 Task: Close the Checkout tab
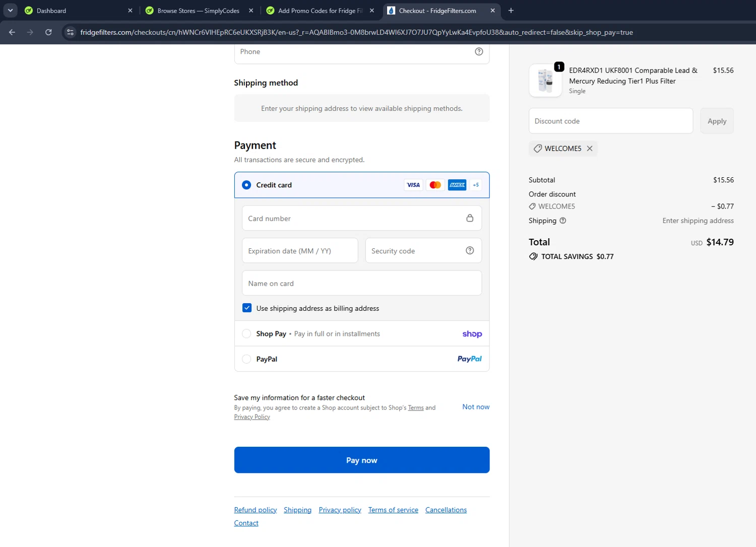coord(493,11)
